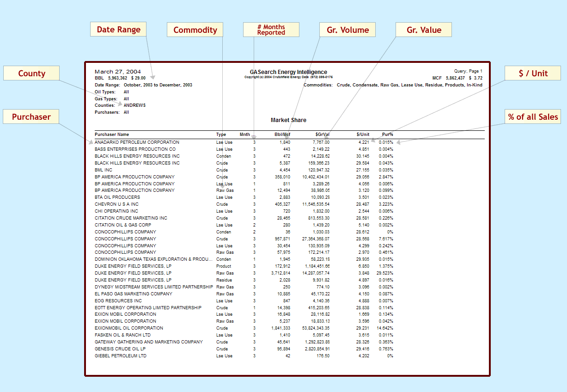This screenshot has height=392, width=567.
Task: Select the GIEBEL PETROLEUM LTD row
Action: [x=120, y=356]
